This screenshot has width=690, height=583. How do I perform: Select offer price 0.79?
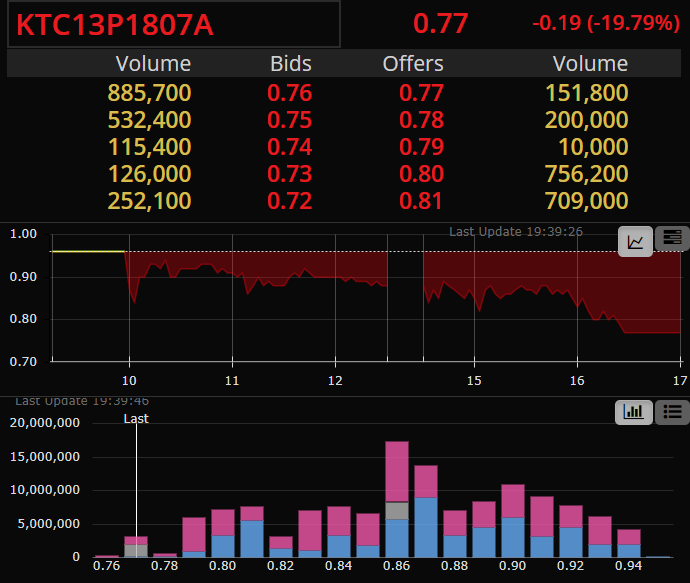pyautogui.click(x=421, y=147)
